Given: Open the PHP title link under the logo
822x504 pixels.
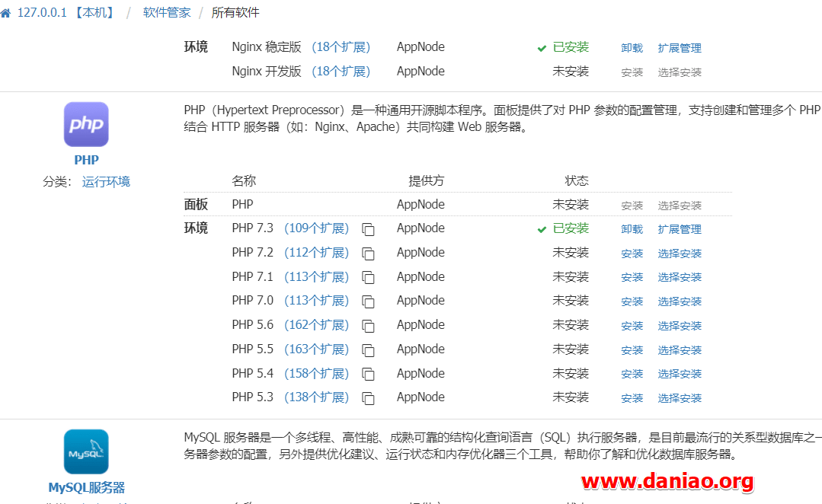Looking at the screenshot, I should tap(87, 160).
